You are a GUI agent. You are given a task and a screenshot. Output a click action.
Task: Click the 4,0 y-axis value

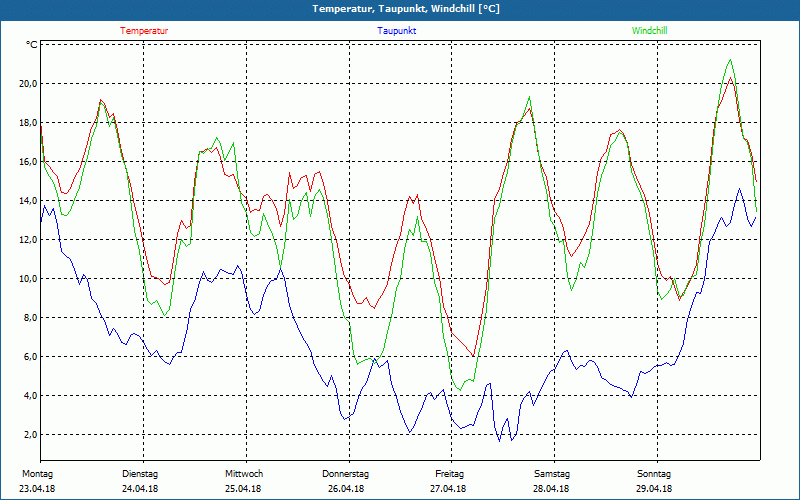(31, 396)
